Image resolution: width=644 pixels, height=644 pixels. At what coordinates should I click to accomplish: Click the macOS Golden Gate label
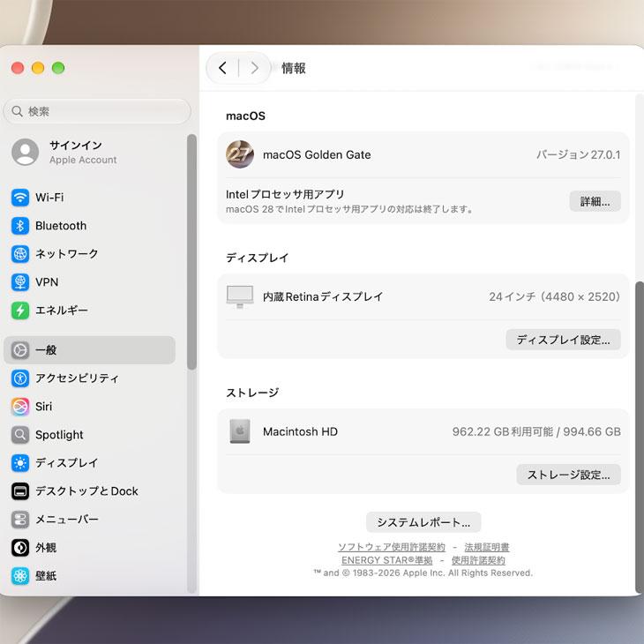coord(317,155)
